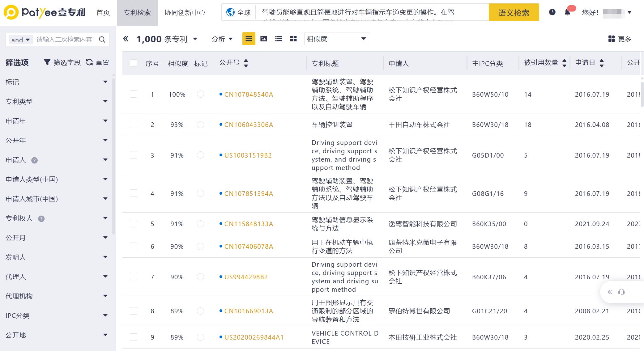Viewport: 644px width, 351px height.
Task: Mark row 6 CN107406078A circle toggle
Action: [x=201, y=246]
